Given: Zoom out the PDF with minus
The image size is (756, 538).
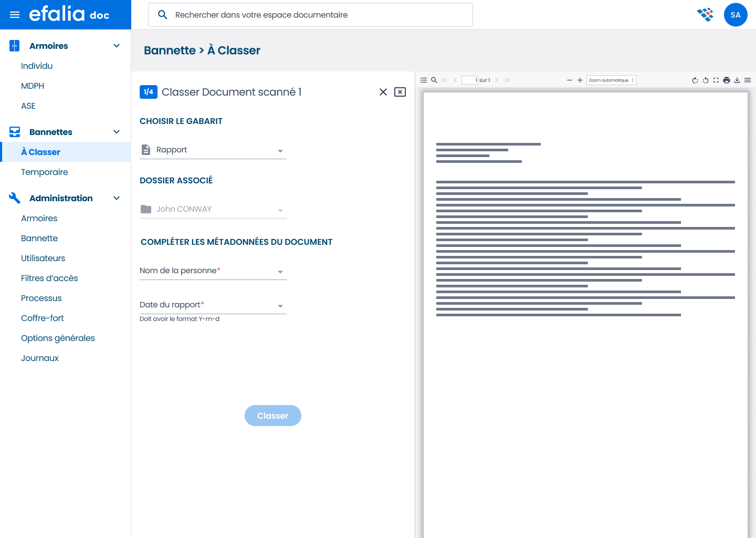Looking at the screenshot, I should tap(570, 80).
